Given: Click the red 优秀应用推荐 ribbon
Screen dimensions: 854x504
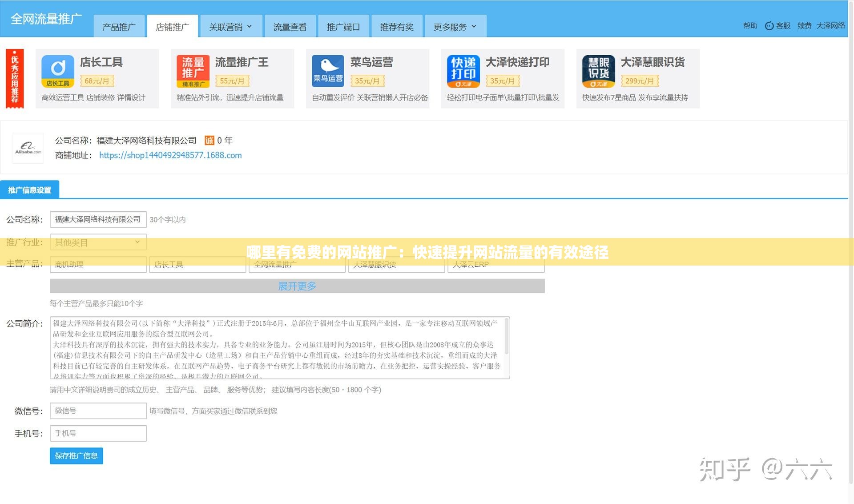Looking at the screenshot, I should 15,79.
